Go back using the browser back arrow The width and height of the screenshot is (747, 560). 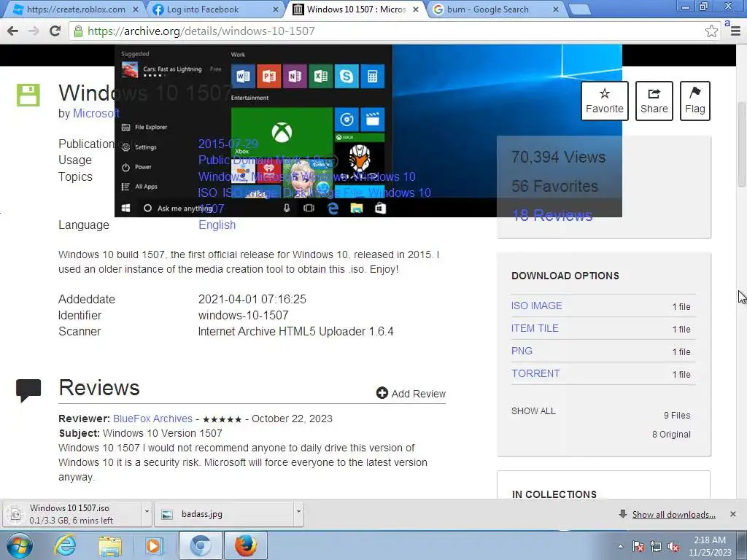click(13, 31)
